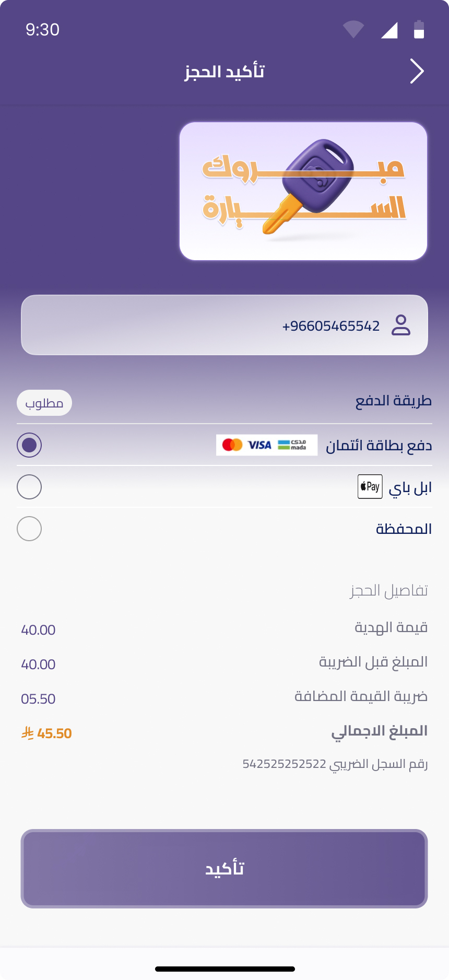Select the wallet (المحفظة) radio button
Image resolution: width=449 pixels, height=980 pixels.
click(29, 529)
